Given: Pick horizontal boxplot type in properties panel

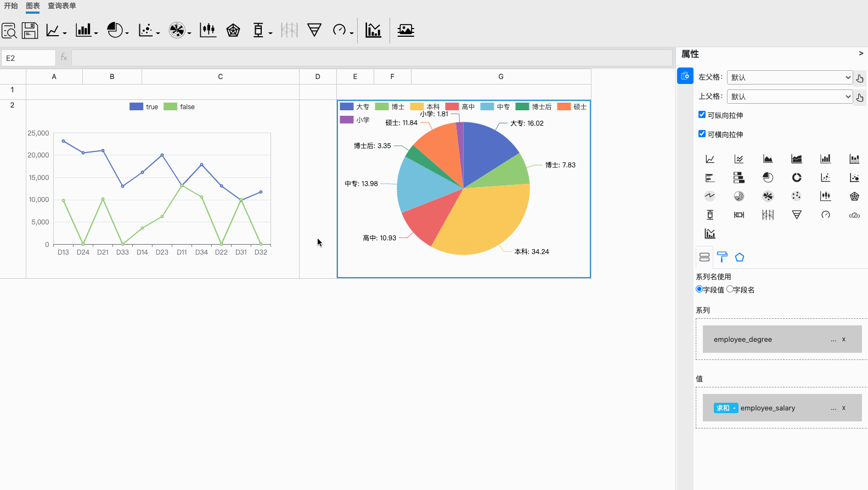Looking at the screenshot, I should coord(739,215).
